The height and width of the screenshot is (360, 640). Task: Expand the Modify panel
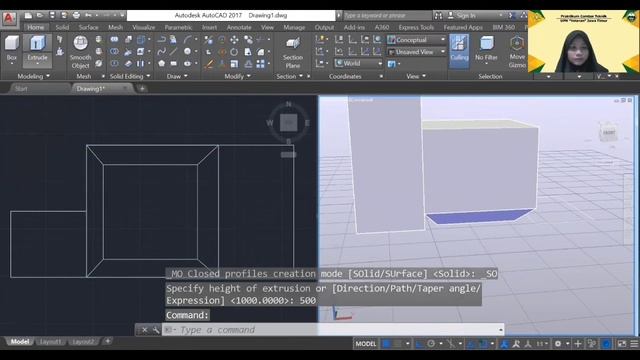237,76
